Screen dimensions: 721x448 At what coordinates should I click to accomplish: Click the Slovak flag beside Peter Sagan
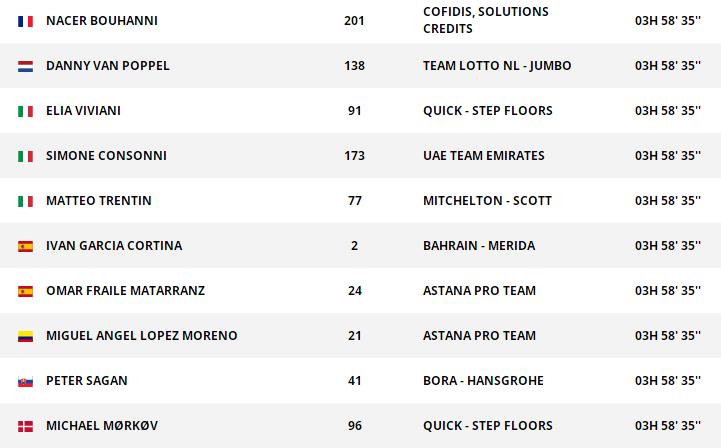pyautogui.click(x=25, y=381)
